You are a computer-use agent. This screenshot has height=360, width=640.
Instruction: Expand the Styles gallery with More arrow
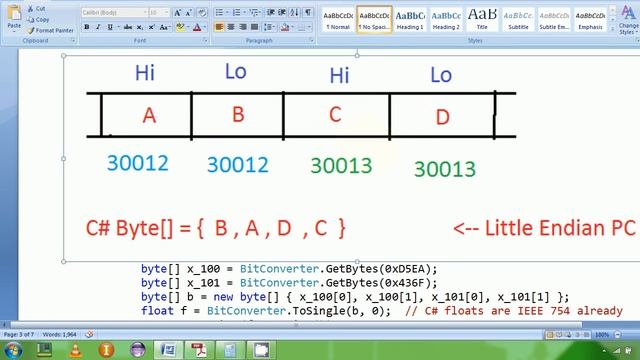tap(612, 29)
